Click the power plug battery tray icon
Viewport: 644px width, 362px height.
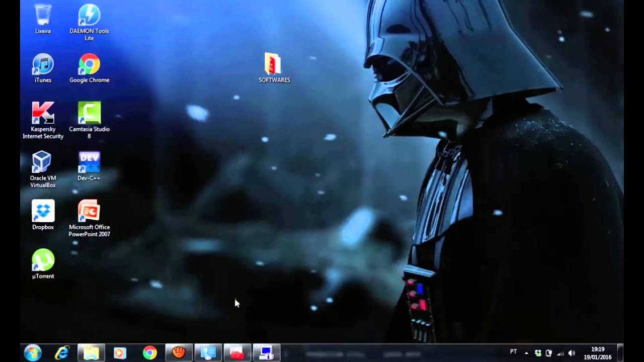(x=549, y=353)
